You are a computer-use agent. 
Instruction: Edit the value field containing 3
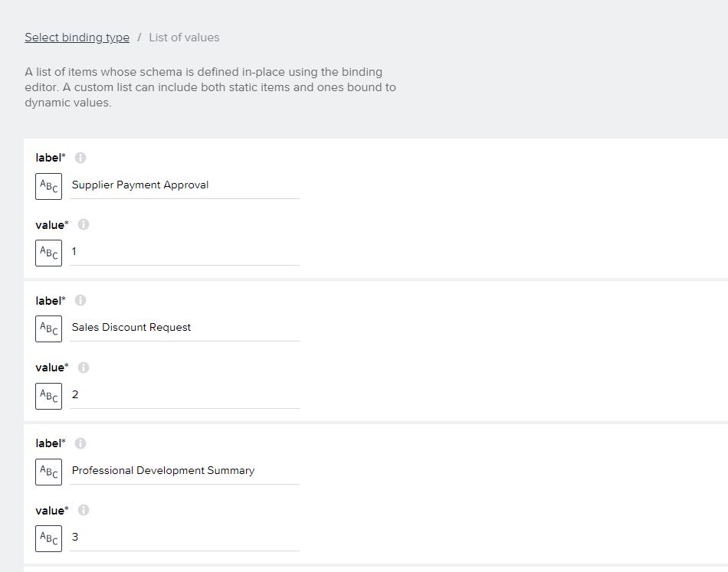coord(185,538)
